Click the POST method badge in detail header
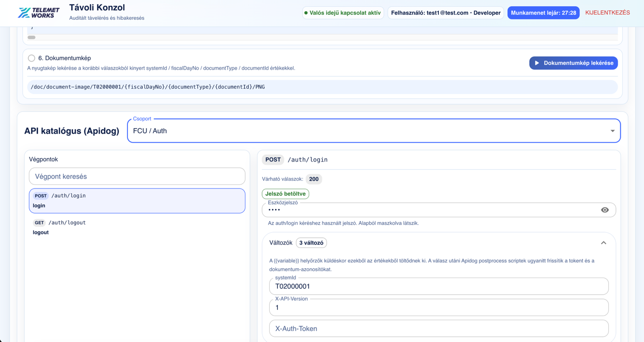Image resolution: width=644 pixels, height=342 pixels. pyautogui.click(x=273, y=160)
